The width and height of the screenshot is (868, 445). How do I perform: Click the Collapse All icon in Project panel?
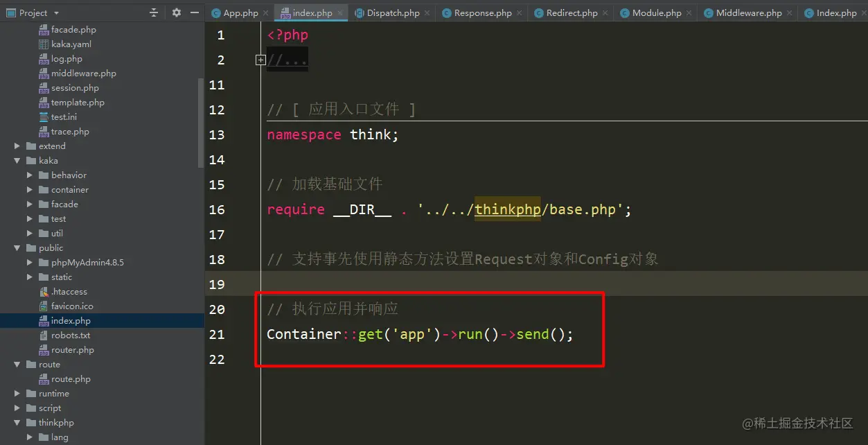pos(154,12)
